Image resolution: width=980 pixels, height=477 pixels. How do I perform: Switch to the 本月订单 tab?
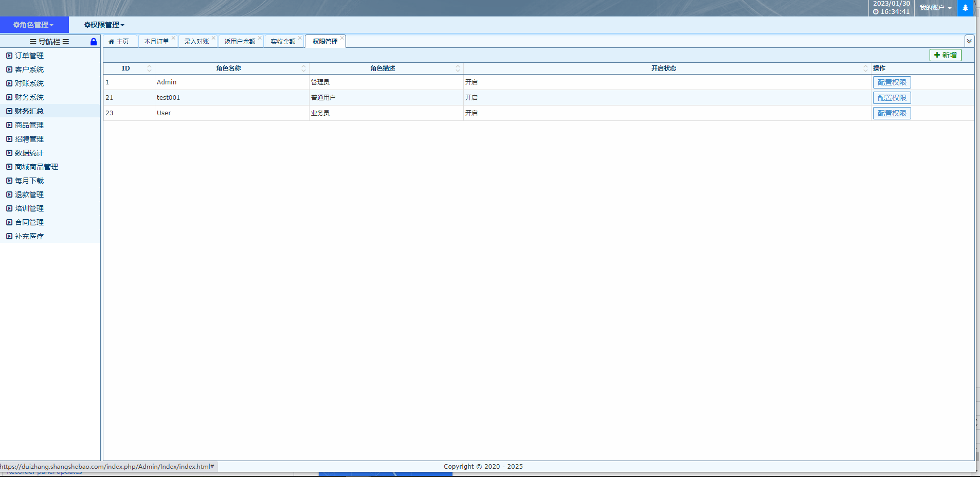(x=157, y=42)
